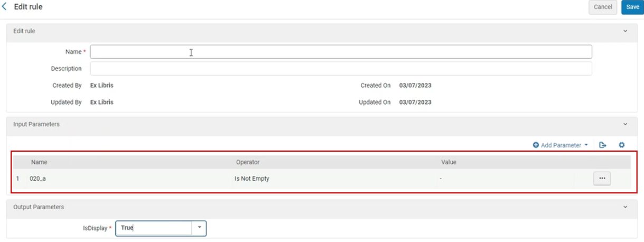Image resolution: width=644 pixels, height=242 pixels.
Task: Focus the Name input field
Action: tap(341, 52)
